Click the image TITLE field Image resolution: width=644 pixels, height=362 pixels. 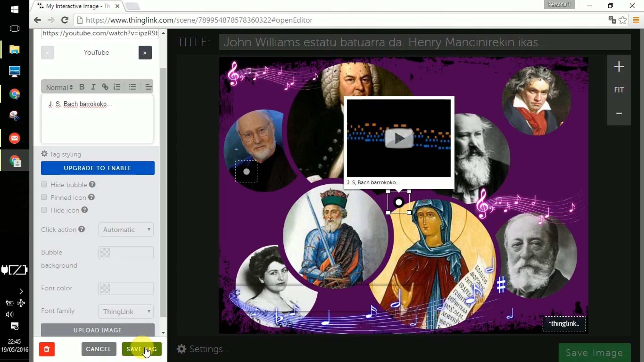(425, 42)
